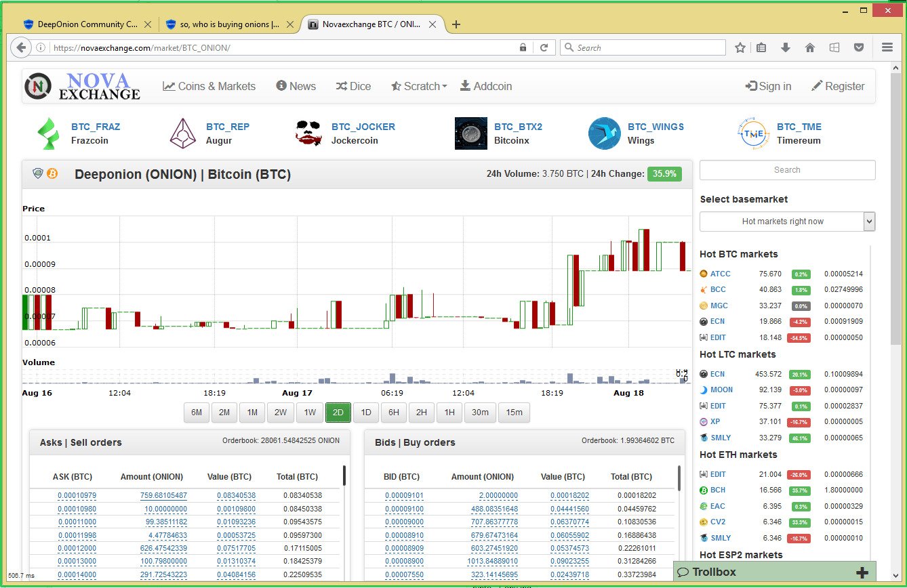907x588 pixels.
Task: Open the BTC_FRAZ market link
Action: click(96, 127)
